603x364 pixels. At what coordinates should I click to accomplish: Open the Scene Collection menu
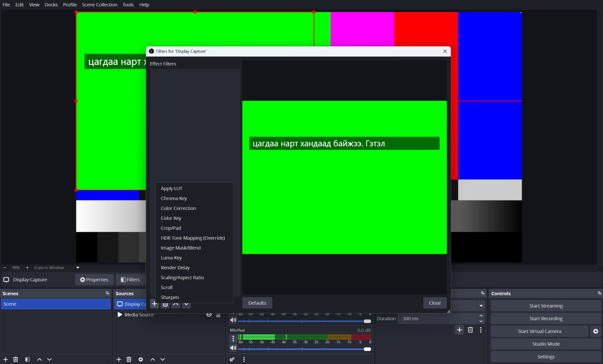[99, 5]
